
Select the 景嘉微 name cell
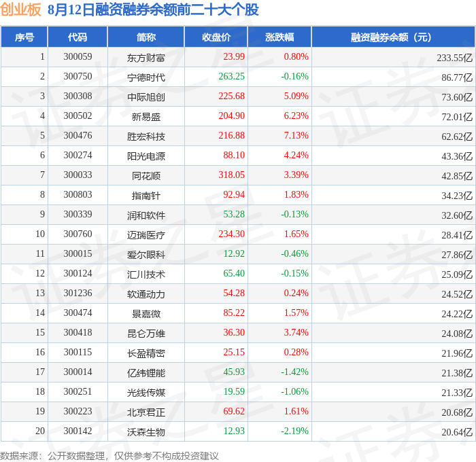pos(146,314)
